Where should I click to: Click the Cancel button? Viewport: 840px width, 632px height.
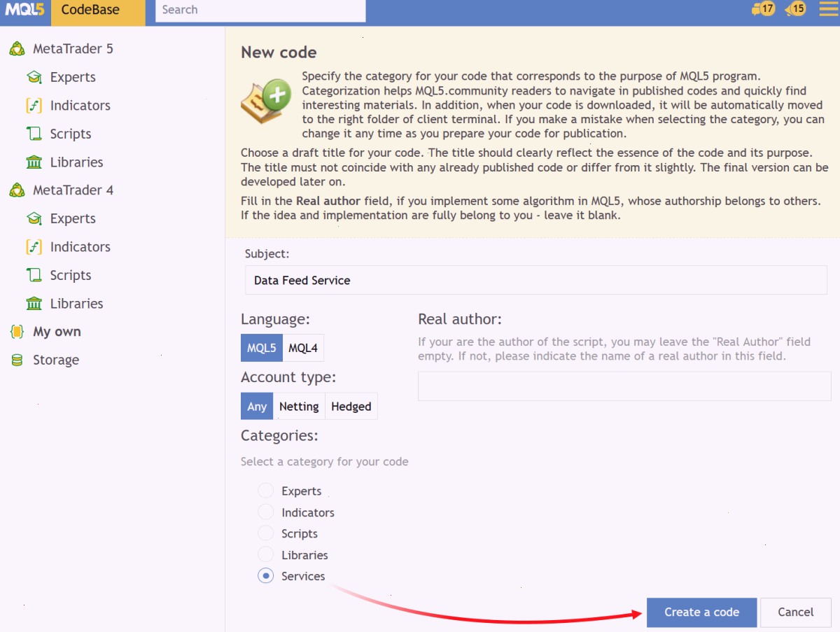tap(796, 612)
